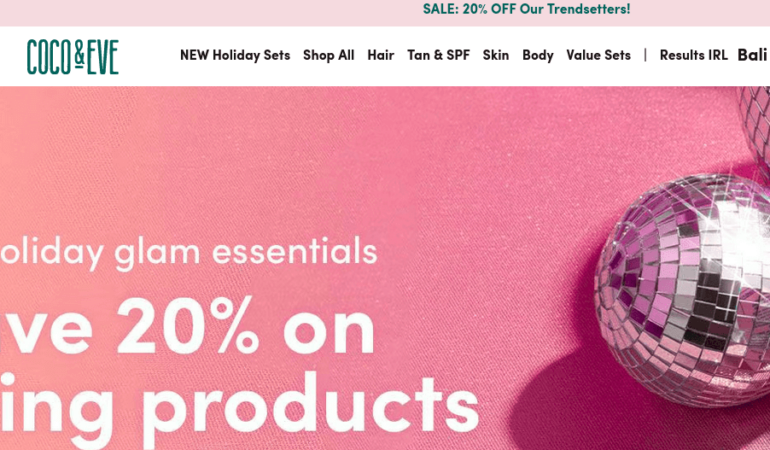Select Shop All in the navigation
Viewport: 770px width, 450px height.
coord(329,55)
